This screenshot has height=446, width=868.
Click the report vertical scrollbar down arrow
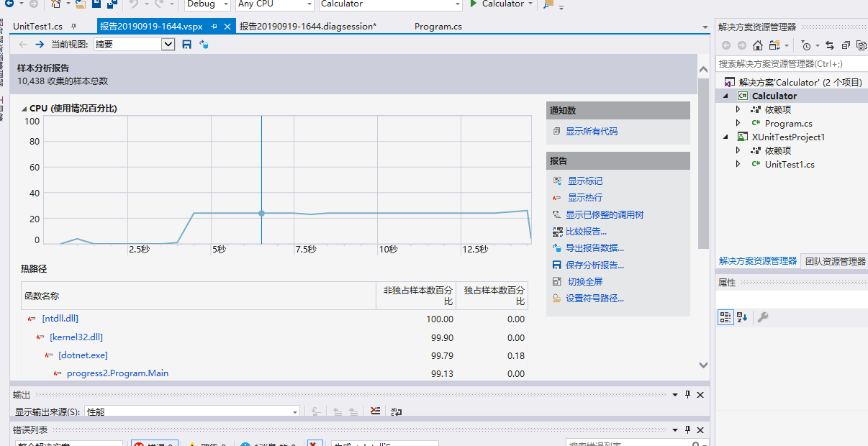click(x=704, y=365)
